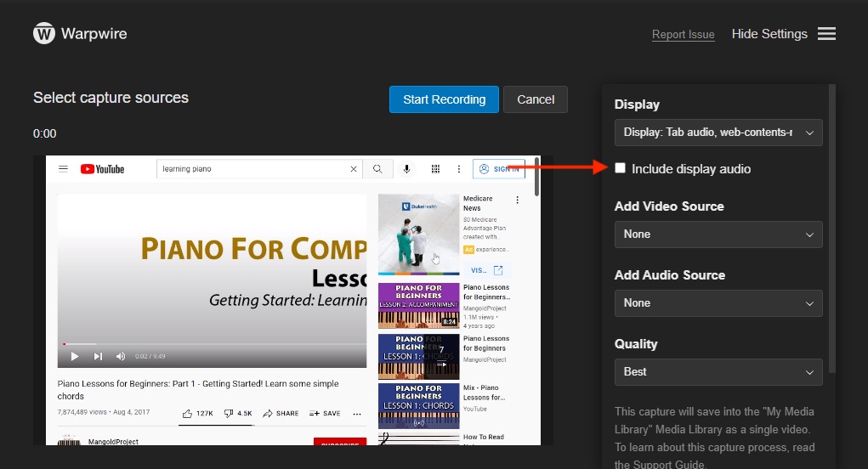
Task: Open the Report Issue link
Action: click(684, 34)
